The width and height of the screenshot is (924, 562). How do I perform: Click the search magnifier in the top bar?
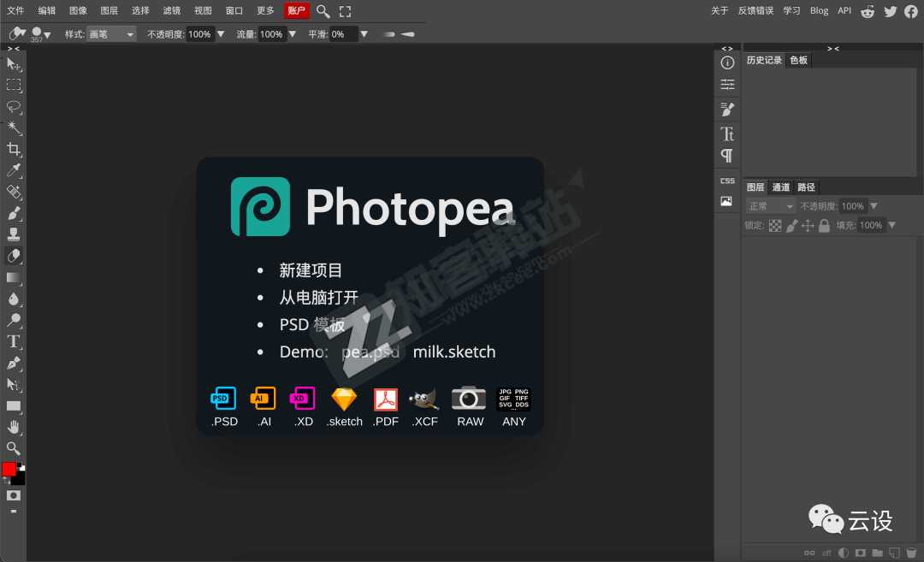point(323,10)
